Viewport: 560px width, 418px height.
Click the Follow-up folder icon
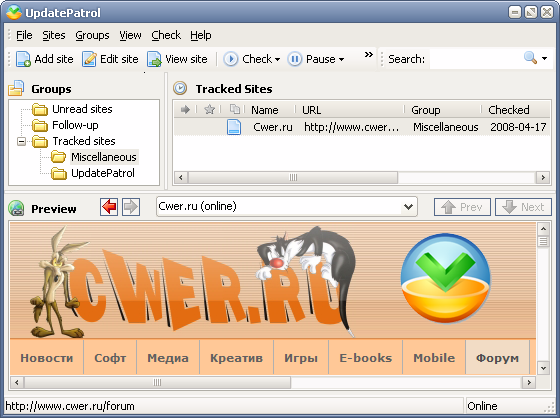pos(40,125)
